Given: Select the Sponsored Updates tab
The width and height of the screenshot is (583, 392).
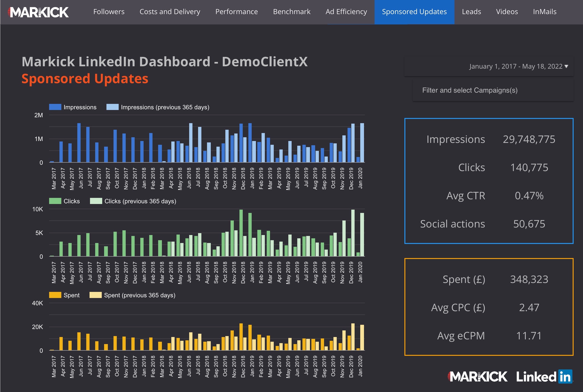Looking at the screenshot, I should 414,12.
